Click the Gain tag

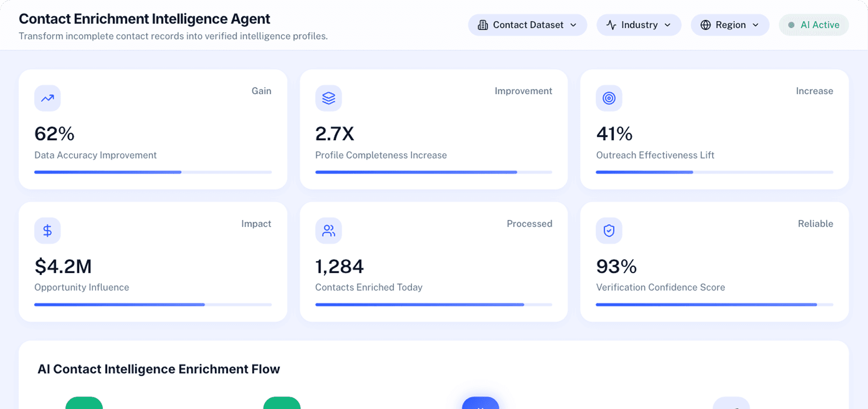click(x=261, y=91)
